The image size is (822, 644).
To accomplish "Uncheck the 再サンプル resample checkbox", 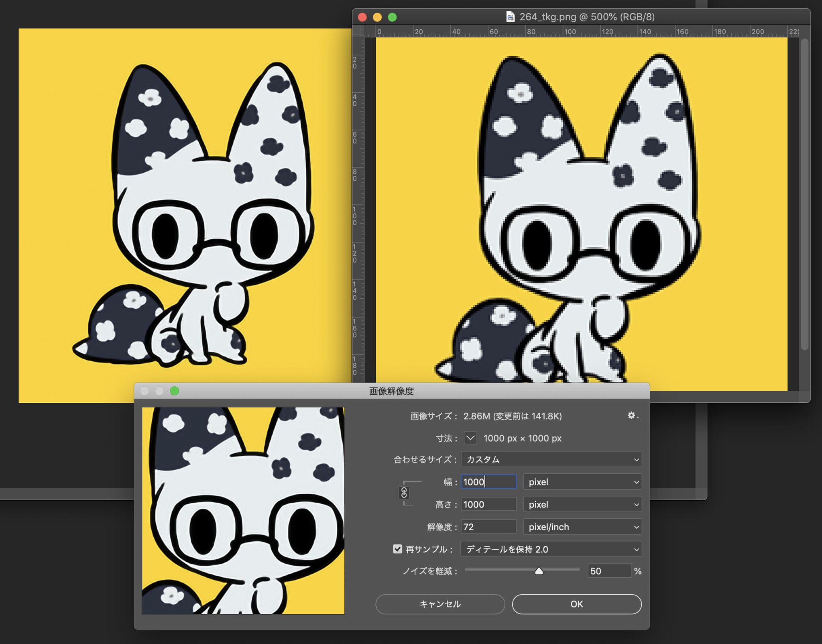I will [x=397, y=549].
